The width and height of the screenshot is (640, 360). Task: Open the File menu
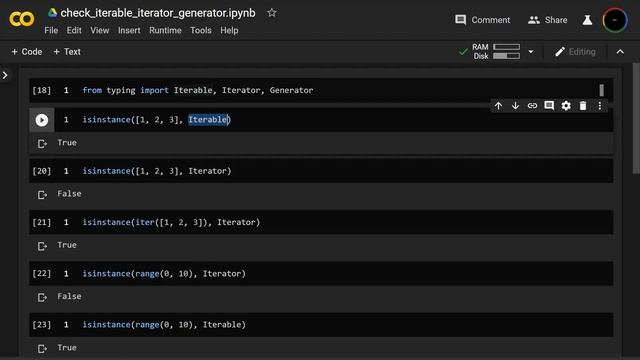coord(51,31)
